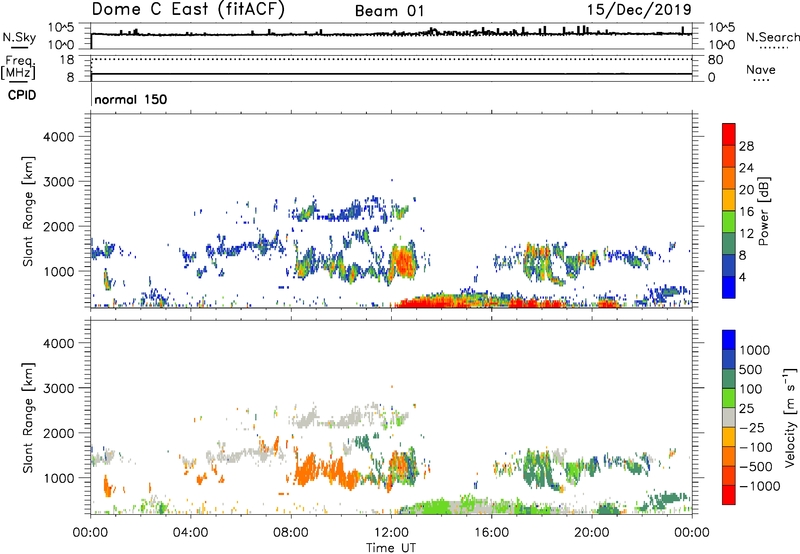Click the plot title 'Dome C East (fitACF)'
The image size is (800, 554).
click(x=188, y=9)
